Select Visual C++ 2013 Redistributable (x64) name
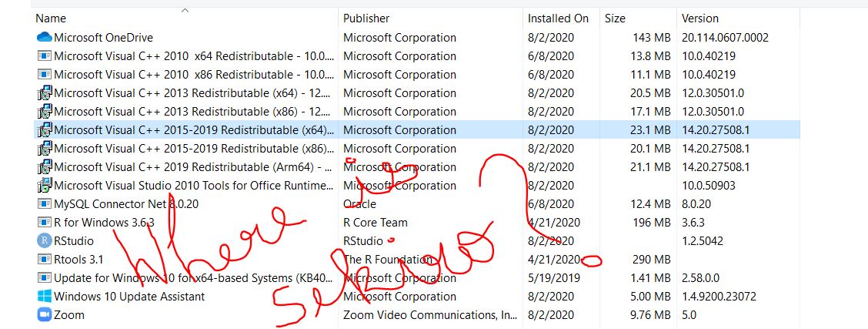868x329 pixels. coord(192,92)
